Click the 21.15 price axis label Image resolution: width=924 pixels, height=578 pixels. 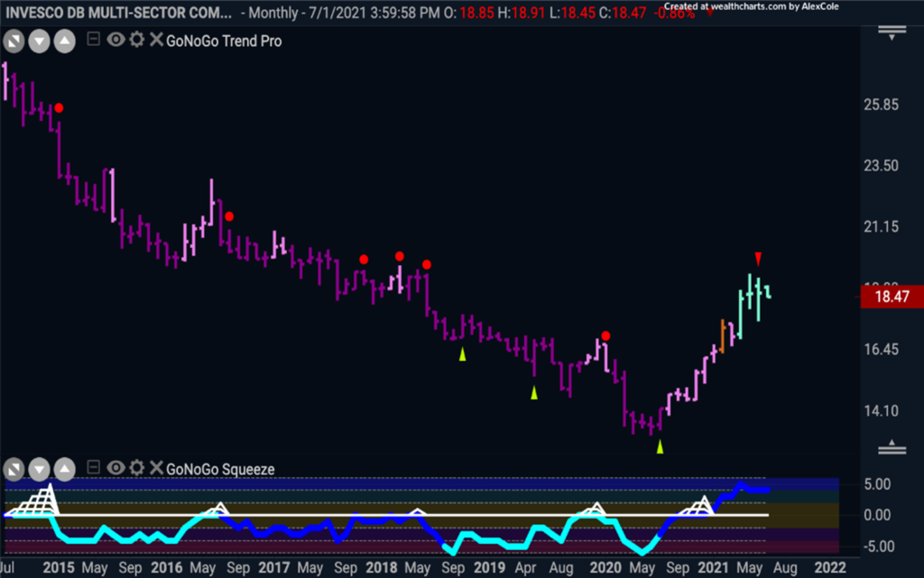click(881, 226)
